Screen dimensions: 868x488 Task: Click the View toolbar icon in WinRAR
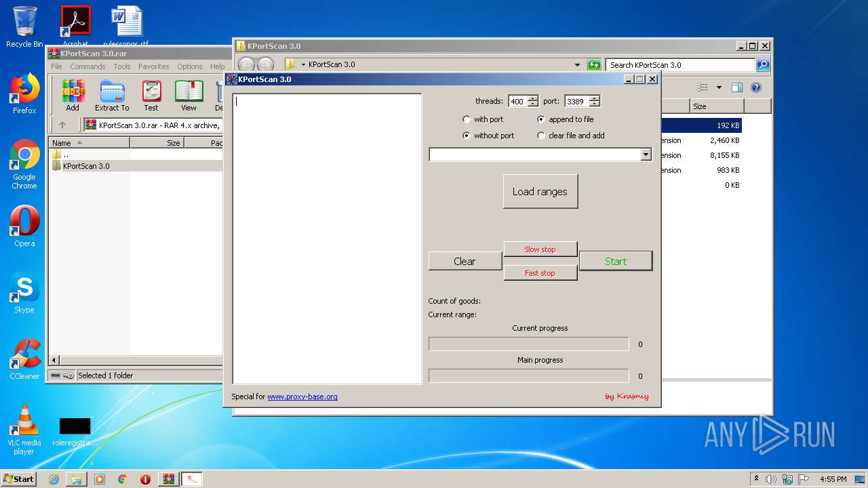click(189, 91)
